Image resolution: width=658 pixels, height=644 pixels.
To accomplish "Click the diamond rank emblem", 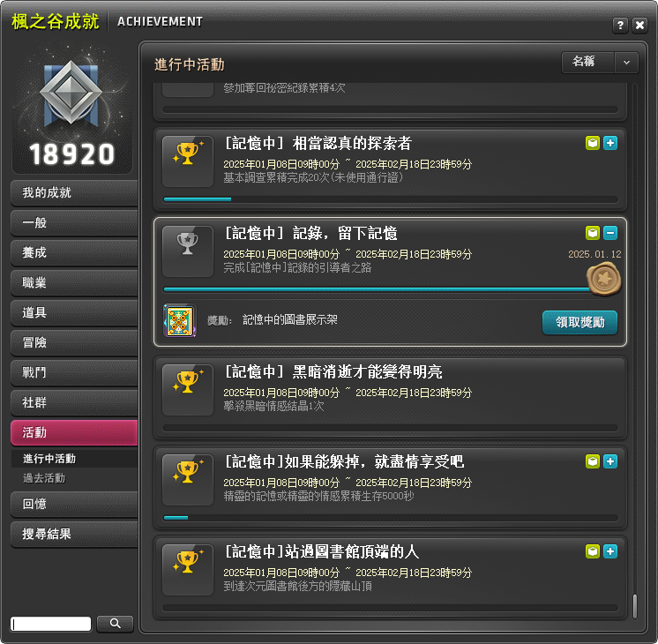I will tap(71, 93).
